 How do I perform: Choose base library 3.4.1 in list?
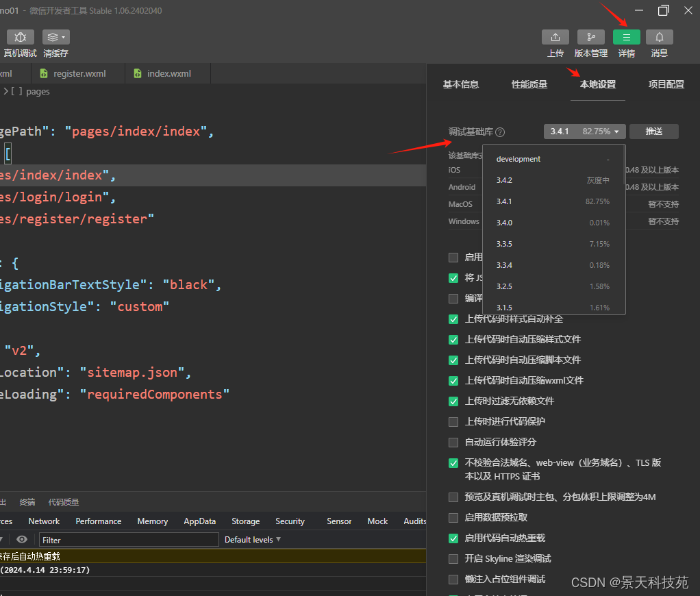pyautogui.click(x=553, y=202)
